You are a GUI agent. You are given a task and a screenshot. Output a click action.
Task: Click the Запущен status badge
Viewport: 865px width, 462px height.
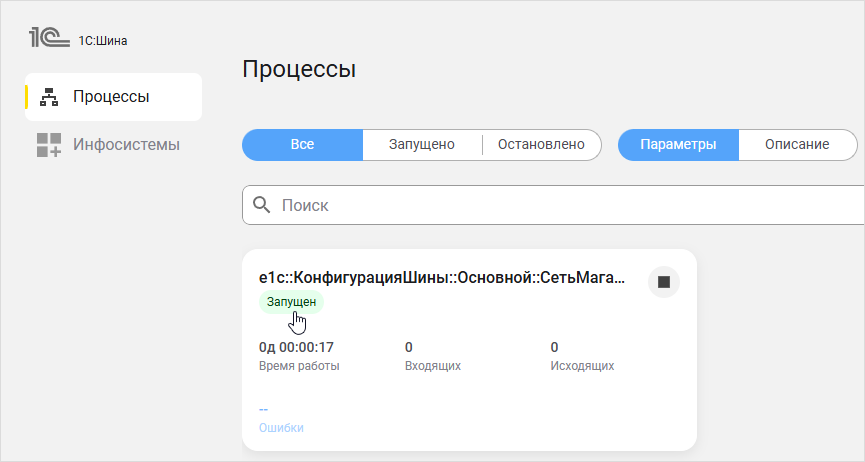pyautogui.click(x=291, y=302)
